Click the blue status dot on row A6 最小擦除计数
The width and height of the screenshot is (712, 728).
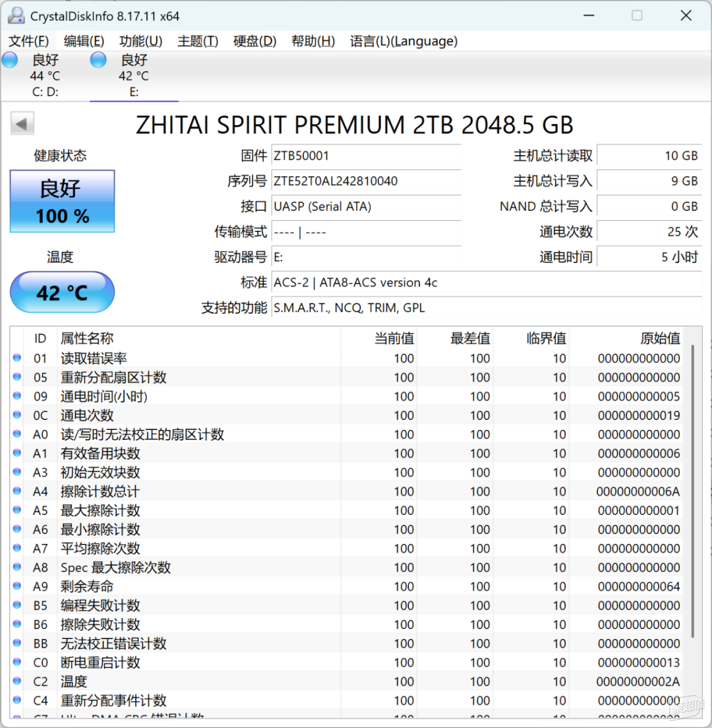pyautogui.click(x=17, y=529)
